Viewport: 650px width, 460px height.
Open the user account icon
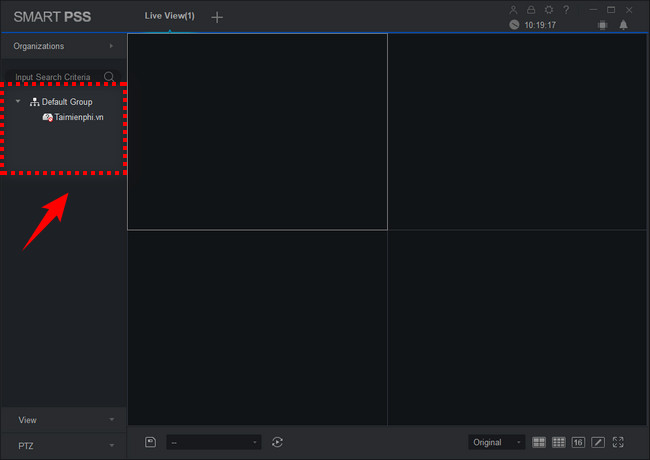(x=513, y=10)
